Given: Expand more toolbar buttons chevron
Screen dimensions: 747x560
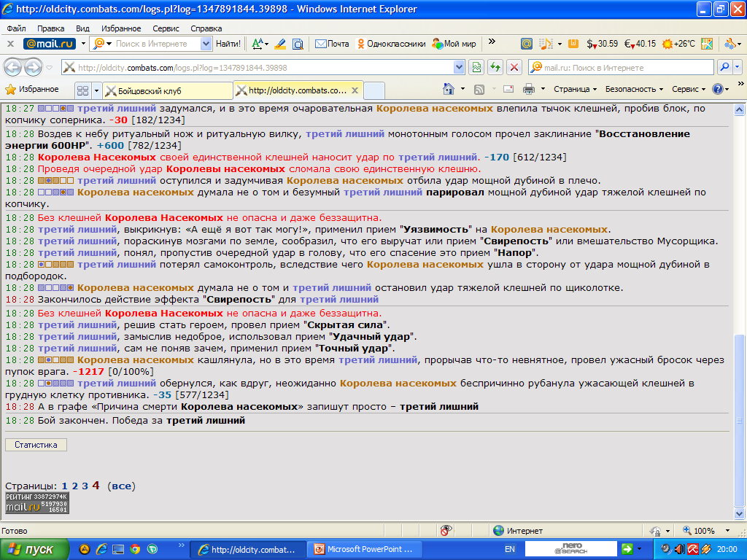Looking at the screenshot, I should (492, 42).
